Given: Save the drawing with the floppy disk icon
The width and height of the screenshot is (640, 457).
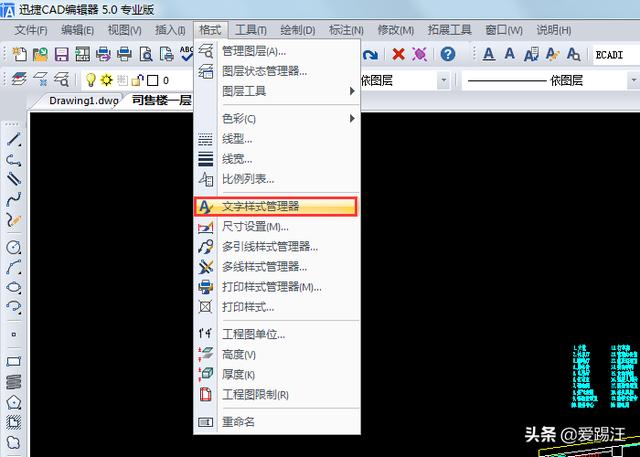Looking at the screenshot, I should 61,54.
